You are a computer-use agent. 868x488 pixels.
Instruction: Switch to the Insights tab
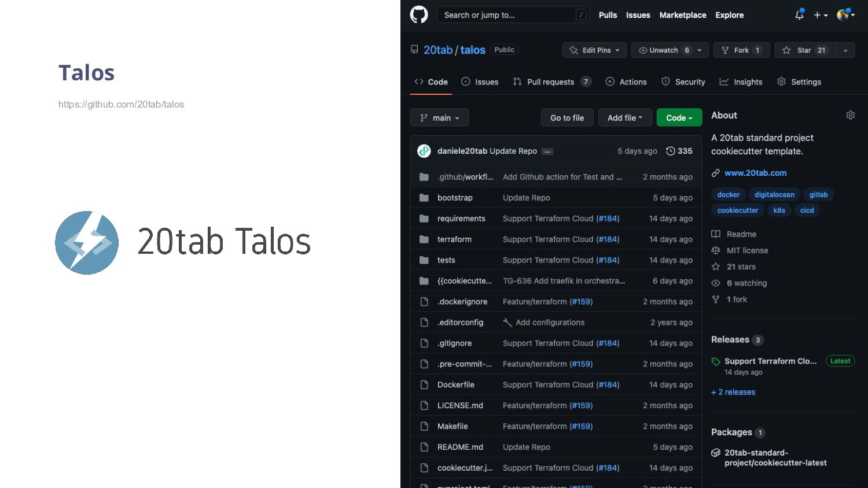(x=741, y=82)
